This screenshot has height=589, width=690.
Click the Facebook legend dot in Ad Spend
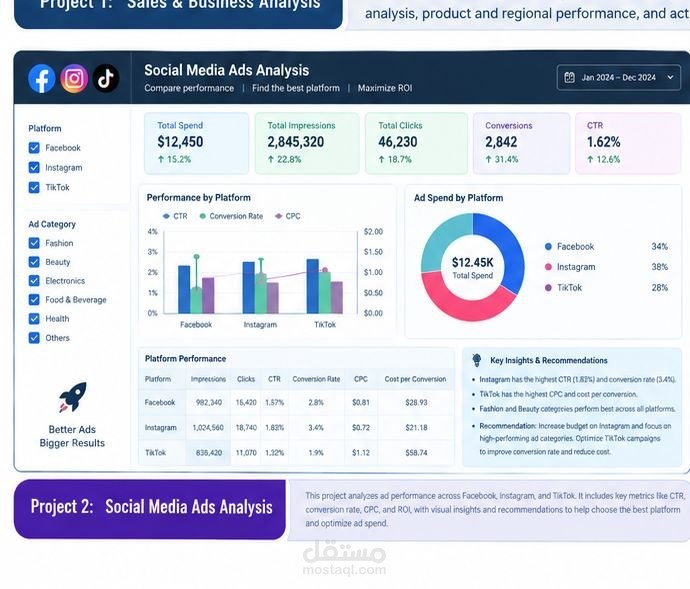pyautogui.click(x=548, y=247)
